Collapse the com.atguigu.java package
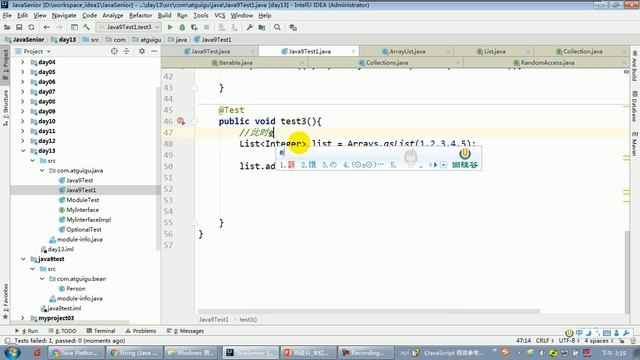This screenshot has width=640, height=360. [42, 170]
